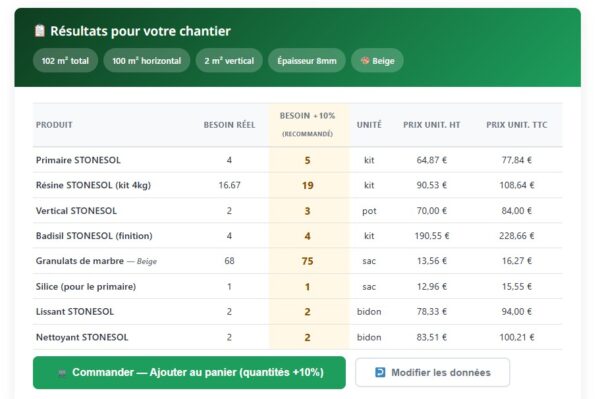The image size is (600, 399).
Task: Click the 13,56 € HT price for Granulats
Action: pos(432,261)
